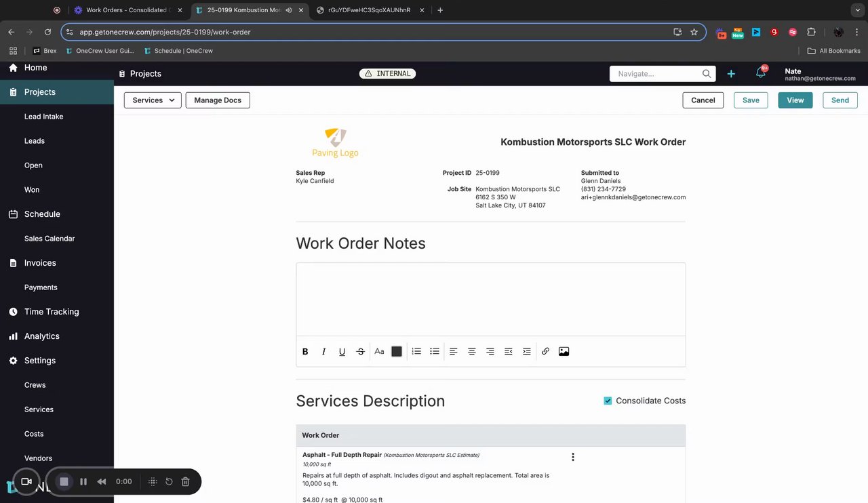Open Leads in the sidebar
Image resolution: width=868 pixels, height=503 pixels.
click(35, 141)
